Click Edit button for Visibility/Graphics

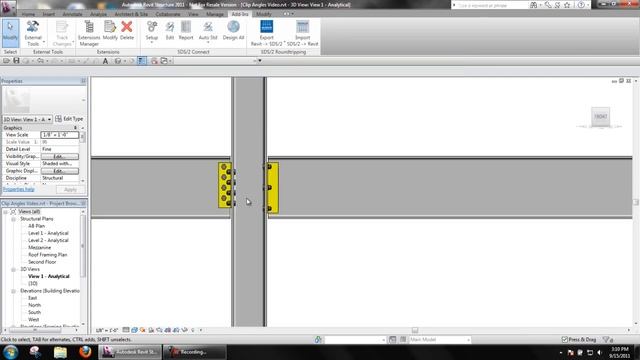tap(60, 156)
